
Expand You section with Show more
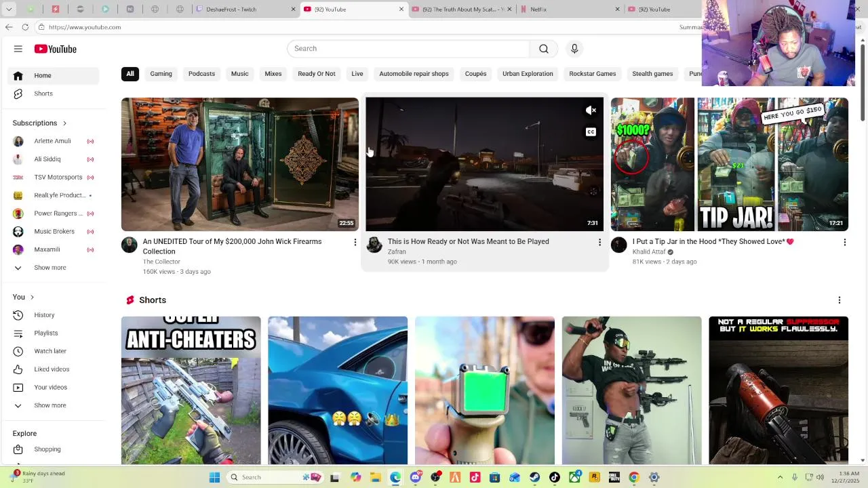pyautogui.click(x=54, y=405)
